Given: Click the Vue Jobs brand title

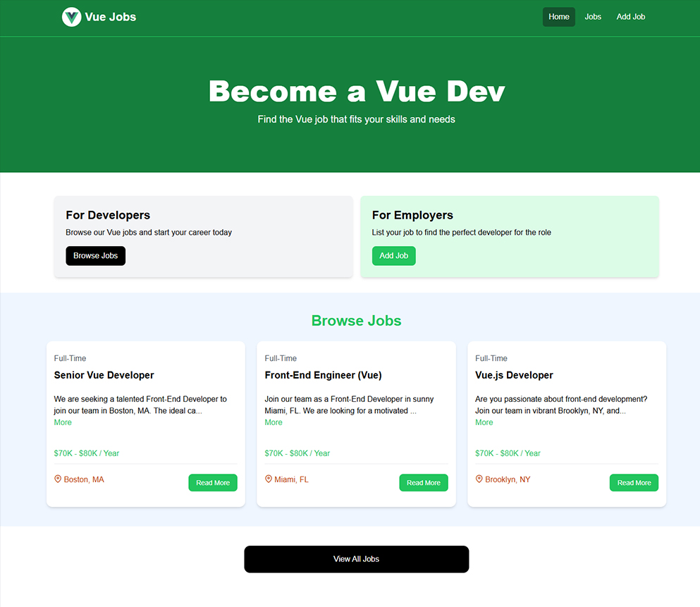Looking at the screenshot, I should (x=110, y=17).
